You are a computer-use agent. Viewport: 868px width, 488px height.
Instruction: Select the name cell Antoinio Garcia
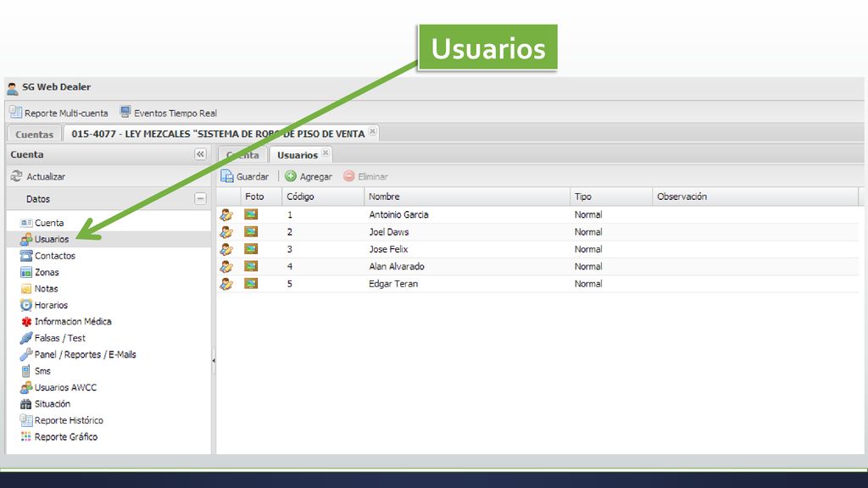[398, 214]
